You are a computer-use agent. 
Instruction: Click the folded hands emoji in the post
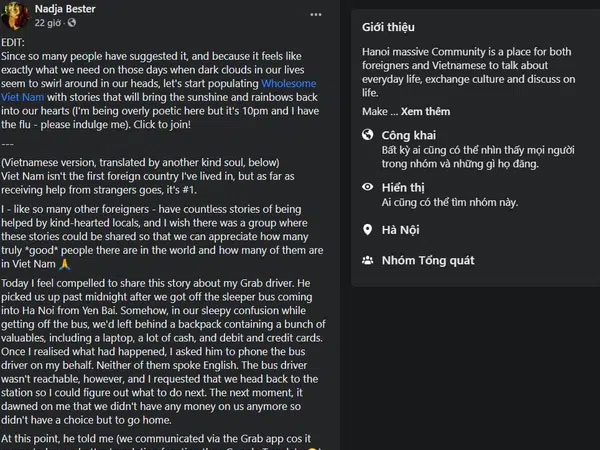tap(65, 264)
